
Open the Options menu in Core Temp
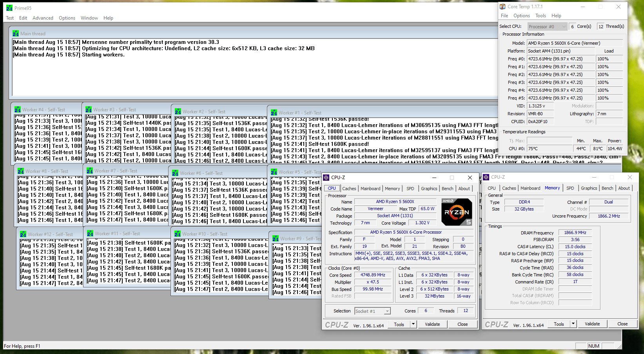click(522, 16)
